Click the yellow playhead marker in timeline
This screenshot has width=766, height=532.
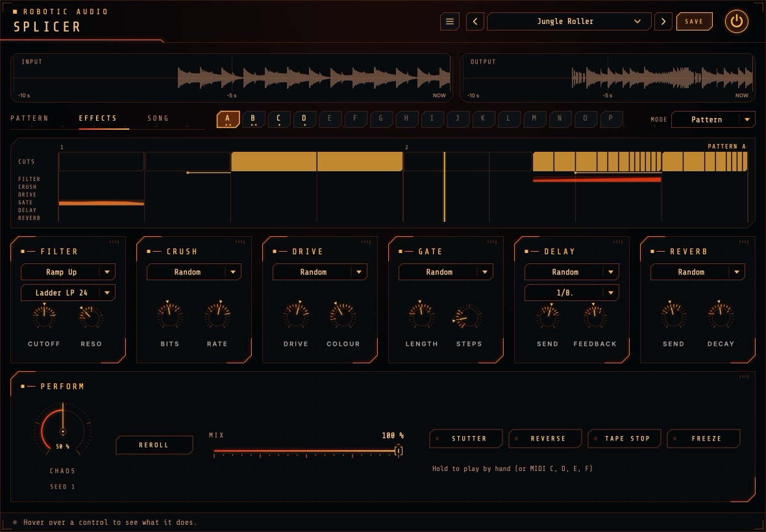tap(444, 186)
